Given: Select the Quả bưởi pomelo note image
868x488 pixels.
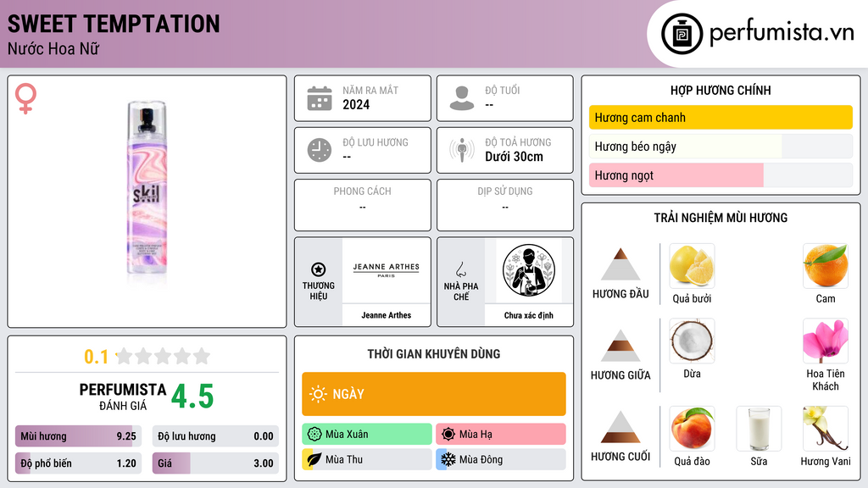Looking at the screenshot, I should coord(692,266).
